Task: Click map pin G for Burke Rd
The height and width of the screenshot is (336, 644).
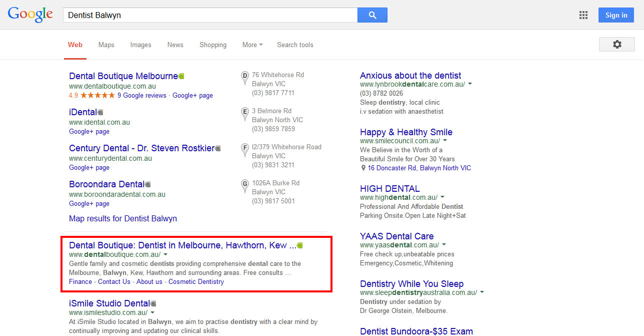Action: [x=245, y=186]
